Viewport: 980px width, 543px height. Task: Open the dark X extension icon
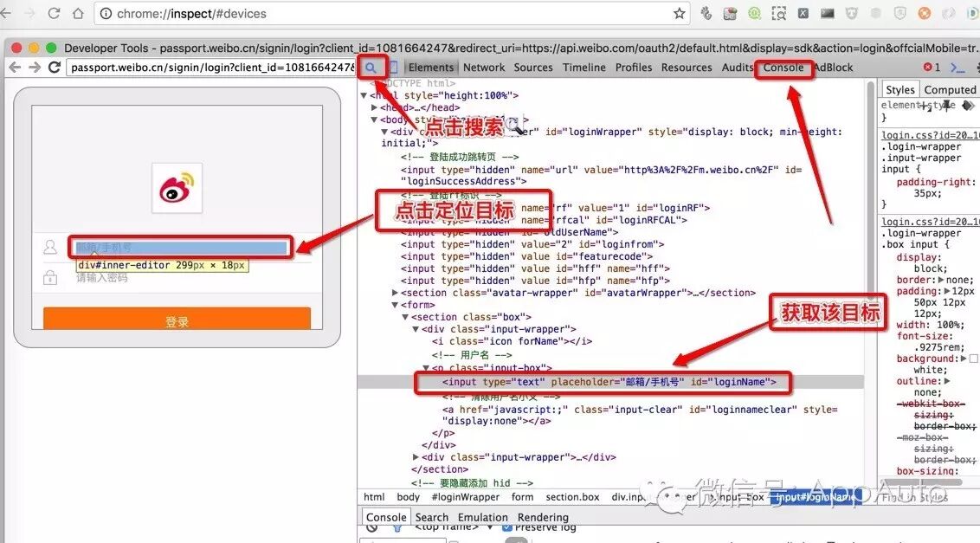pos(803,13)
